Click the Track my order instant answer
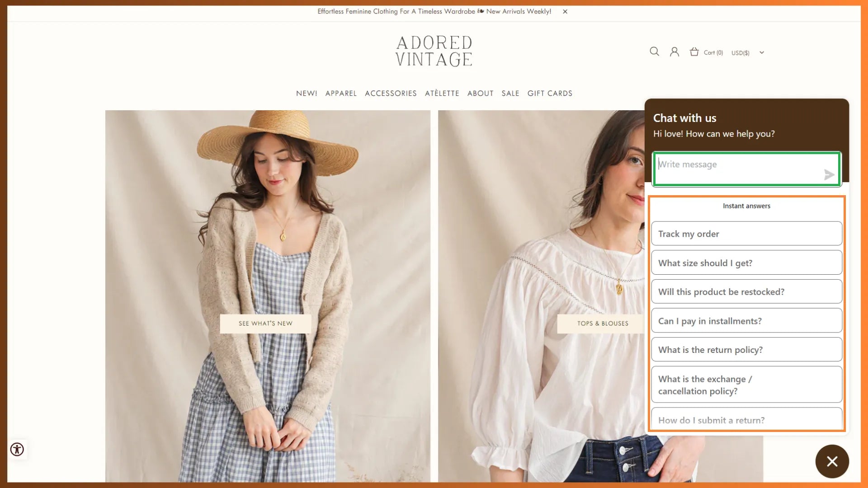 (746, 234)
